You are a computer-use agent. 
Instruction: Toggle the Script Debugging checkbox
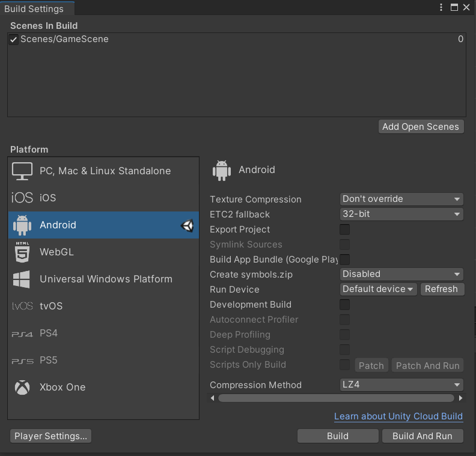coord(344,350)
